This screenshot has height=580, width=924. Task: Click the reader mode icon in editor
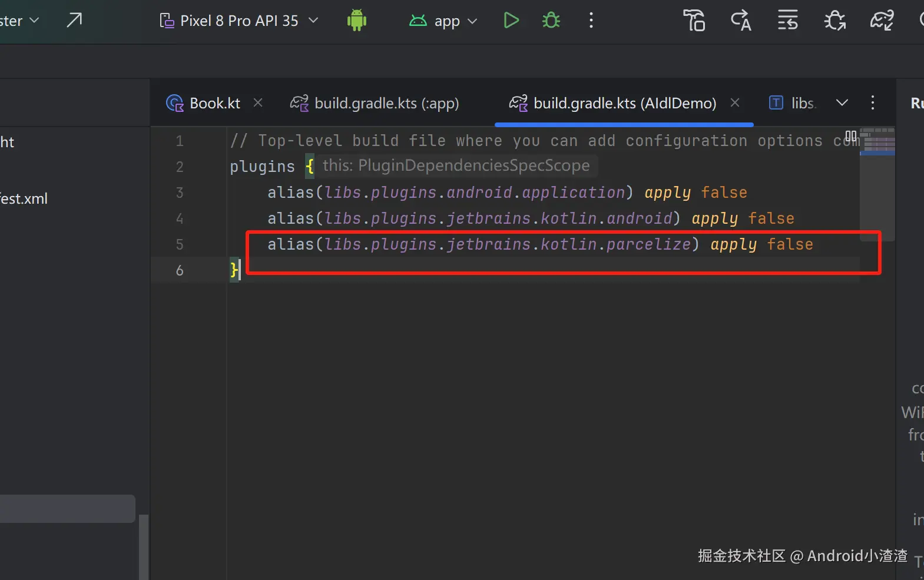pyautogui.click(x=851, y=137)
